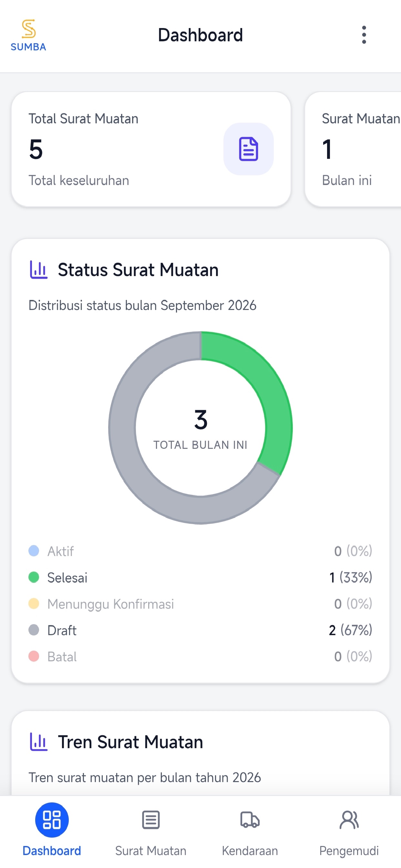Tap the Selesai legend label
401x868 pixels.
67,578
